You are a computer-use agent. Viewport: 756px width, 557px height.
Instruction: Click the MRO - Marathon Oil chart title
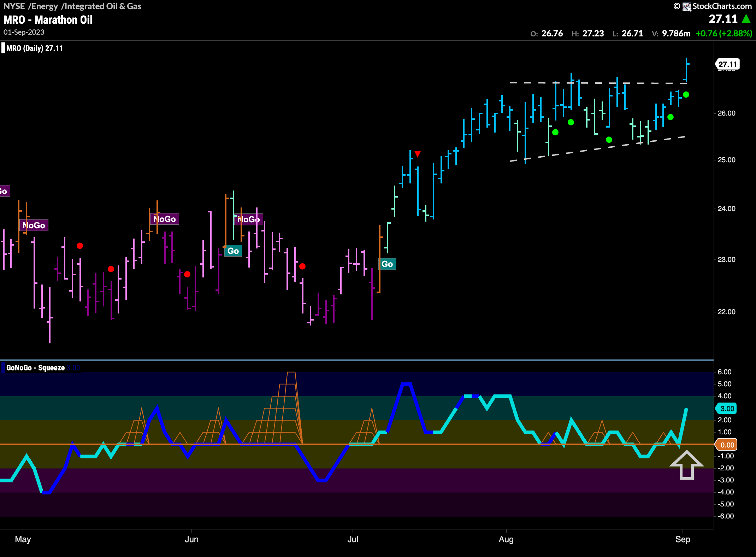pos(48,20)
